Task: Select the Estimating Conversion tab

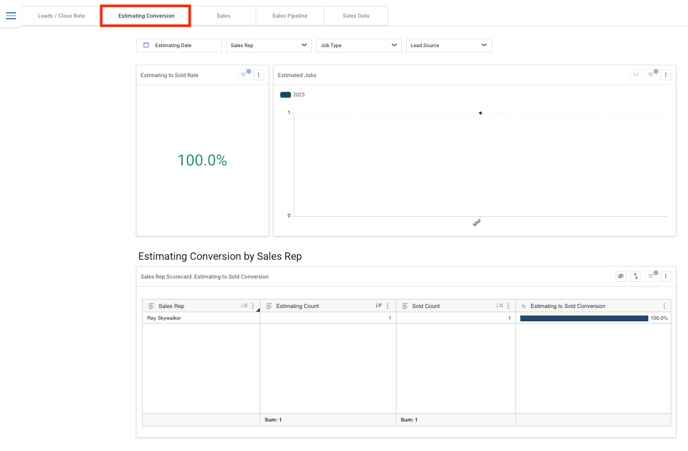Action: coord(146,16)
